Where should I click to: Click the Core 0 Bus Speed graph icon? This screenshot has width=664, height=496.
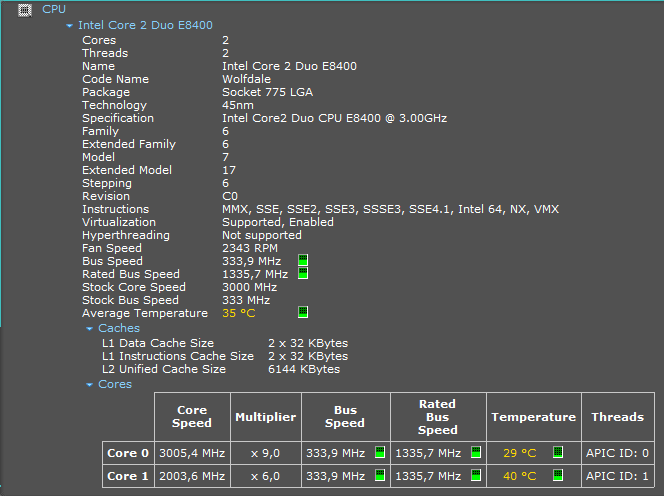pos(380,452)
